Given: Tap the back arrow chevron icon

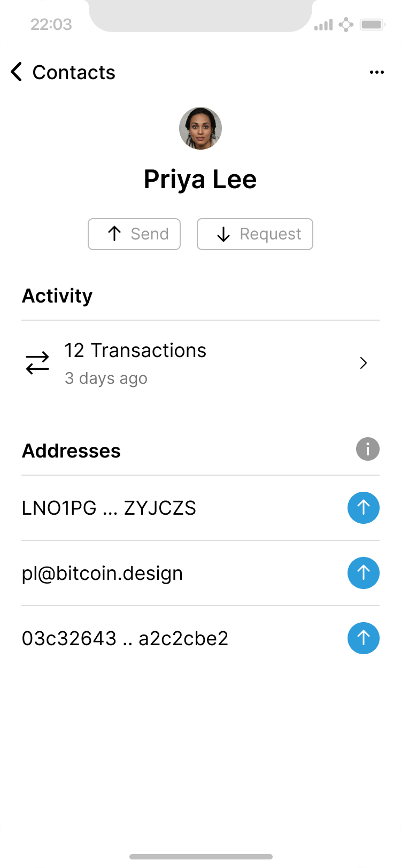Looking at the screenshot, I should pyautogui.click(x=17, y=72).
